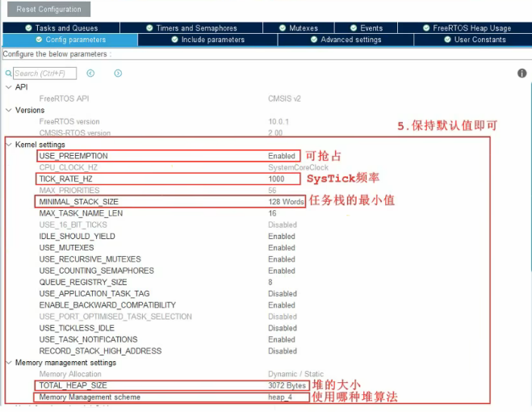532x412 pixels.
Task: Select the TOTAL_HEAP_SIZE parameter
Action: (73, 385)
